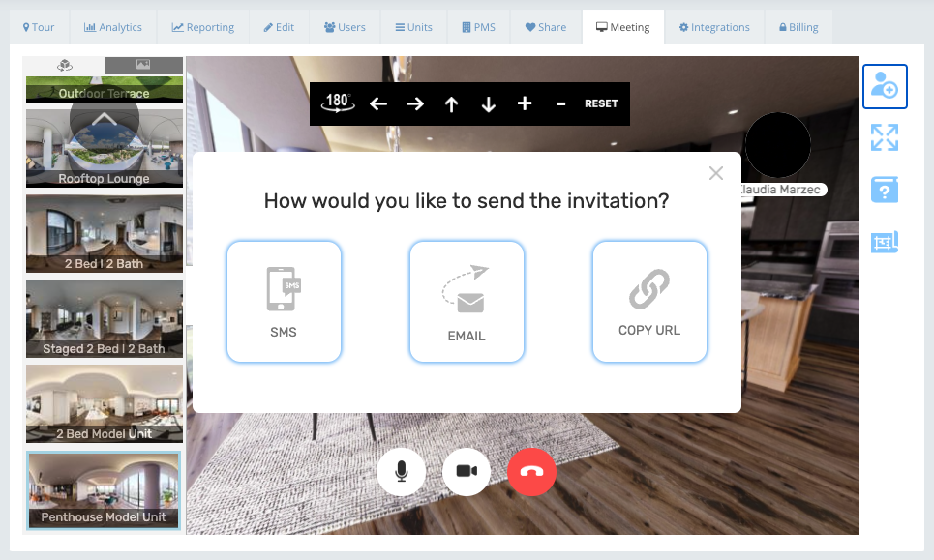Open the floor plan icon
Screen dimensions: 934x560
click(884, 242)
